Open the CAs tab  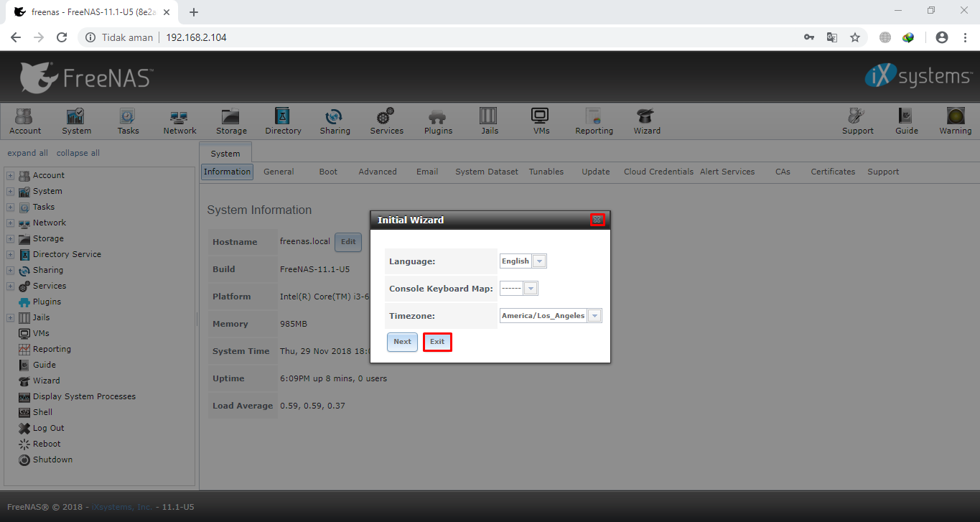tap(783, 172)
